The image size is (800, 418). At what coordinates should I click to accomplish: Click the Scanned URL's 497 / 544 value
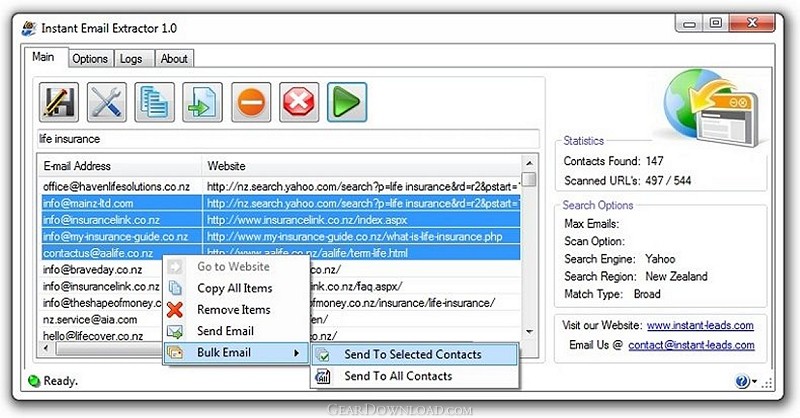tap(668, 181)
